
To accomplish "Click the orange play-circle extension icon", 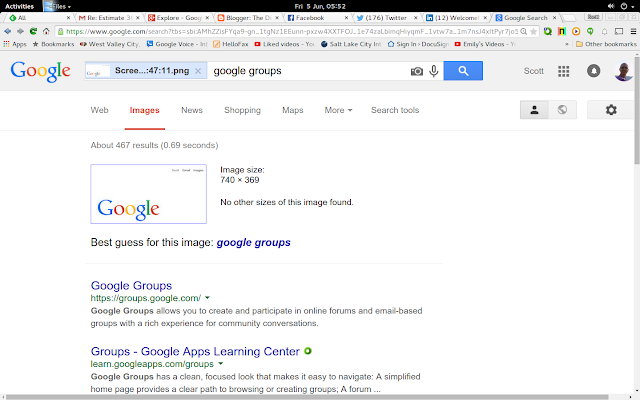I will [576, 31].
